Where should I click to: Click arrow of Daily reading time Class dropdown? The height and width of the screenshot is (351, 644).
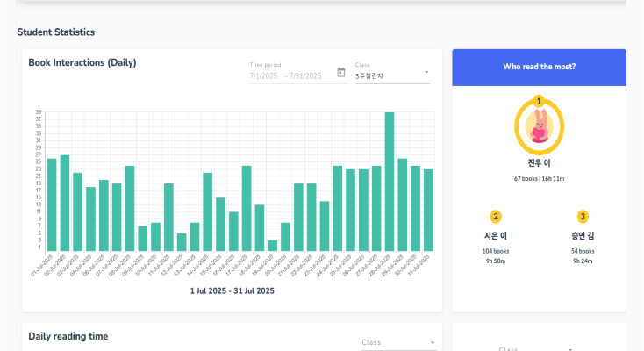(x=432, y=342)
